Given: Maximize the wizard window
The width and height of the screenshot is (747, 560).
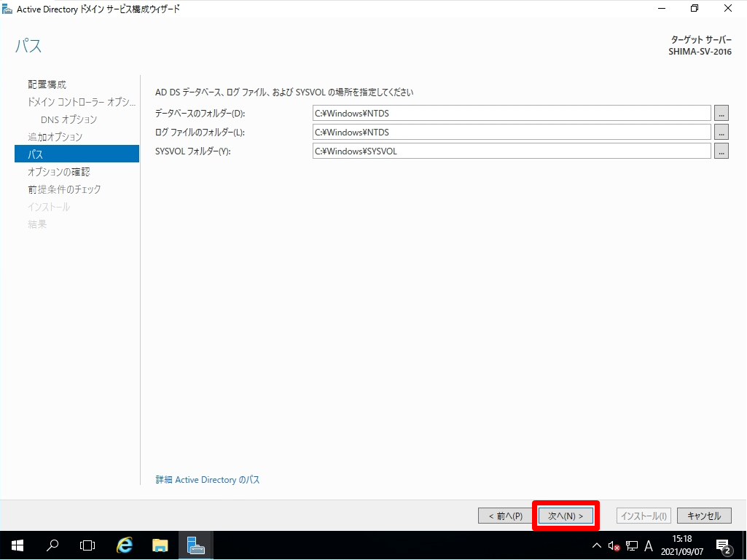Looking at the screenshot, I should pyautogui.click(x=695, y=9).
